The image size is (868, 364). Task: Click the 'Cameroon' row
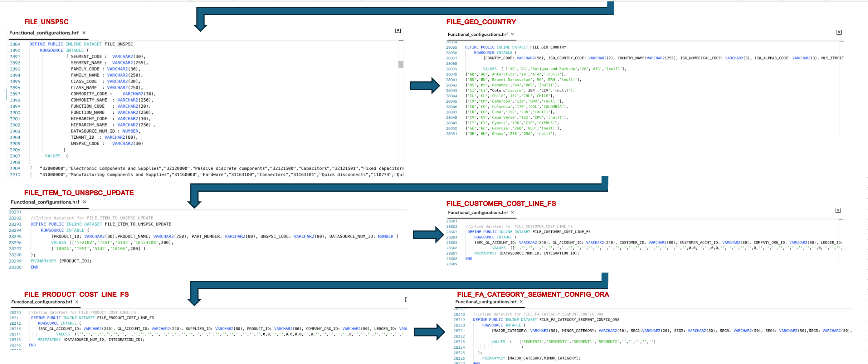click(515, 101)
